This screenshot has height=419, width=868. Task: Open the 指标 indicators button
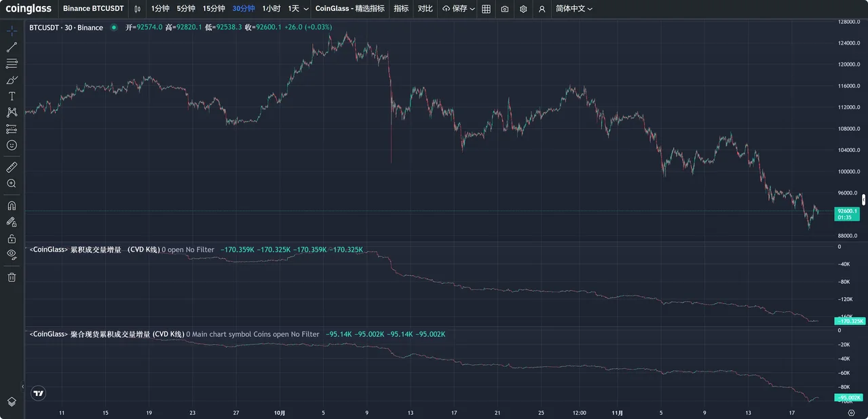coord(401,9)
